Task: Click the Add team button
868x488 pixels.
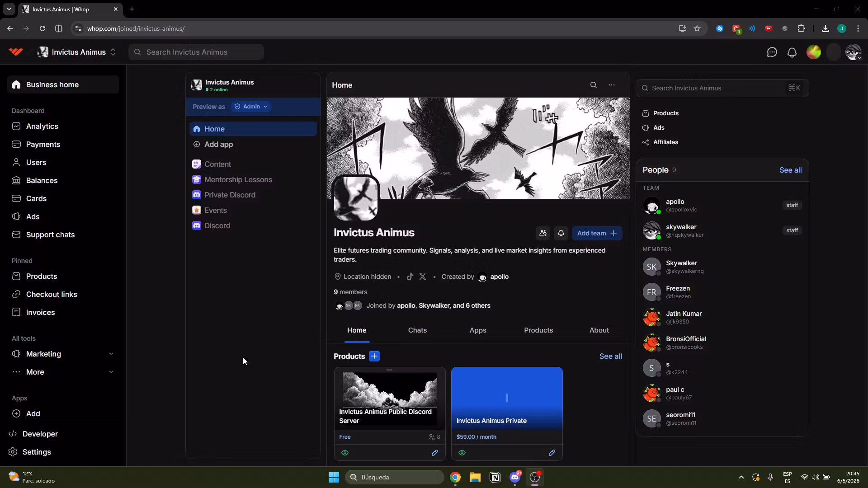Action: [x=597, y=233]
